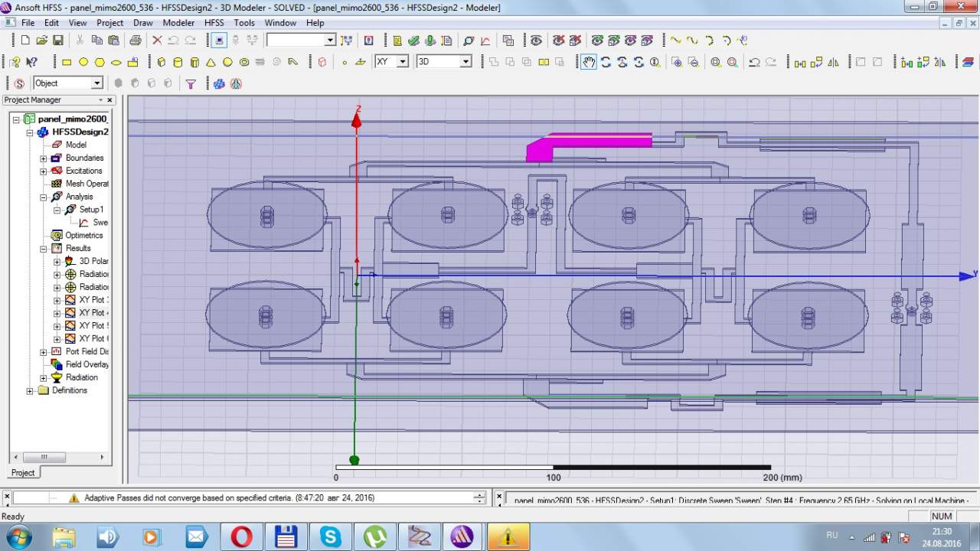Open the HFSS menu
The height and width of the screenshot is (551, 980).
[x=214, y=23]
